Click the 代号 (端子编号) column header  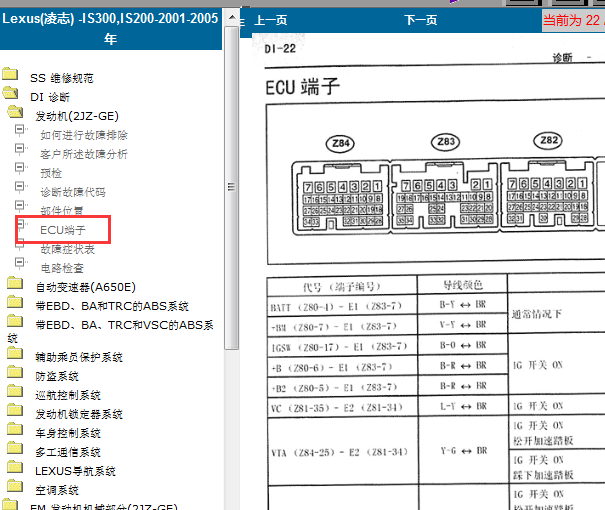342,287
